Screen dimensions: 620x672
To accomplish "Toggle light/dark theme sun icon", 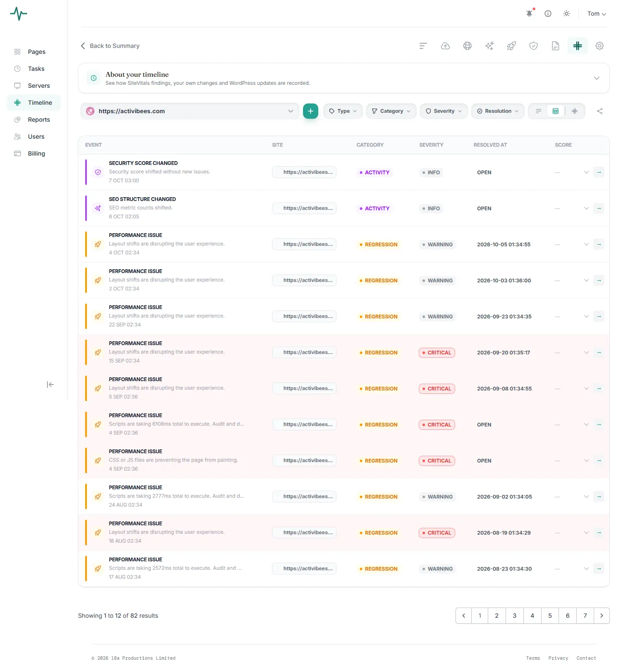I will point(567,14).
